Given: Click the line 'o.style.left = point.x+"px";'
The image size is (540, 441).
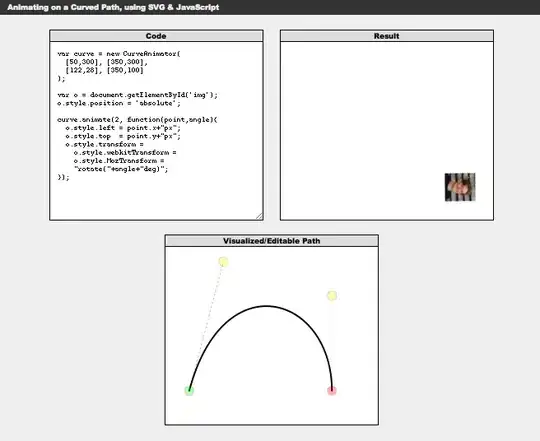Looking at the screenshot, I should (x=123, y=128).
